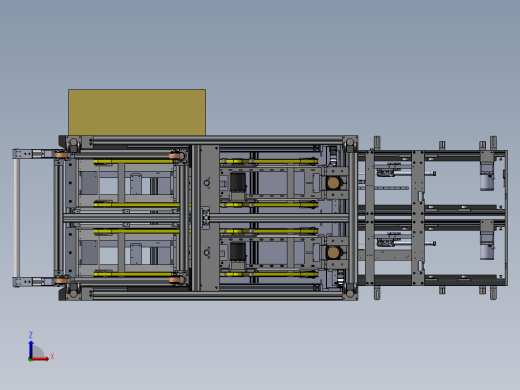Select the upper tan round disk component

[x=333, y=183]
